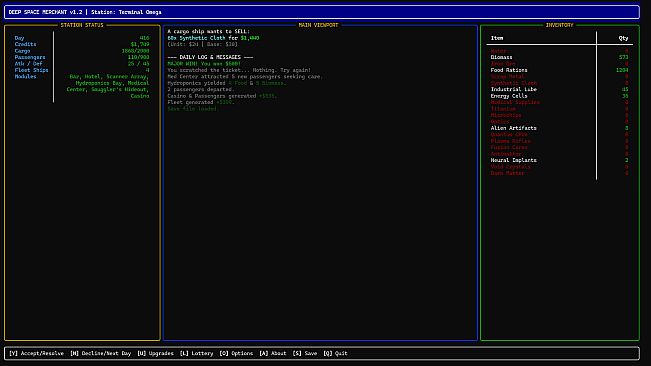Click the Med Center passengers log line

245,76
